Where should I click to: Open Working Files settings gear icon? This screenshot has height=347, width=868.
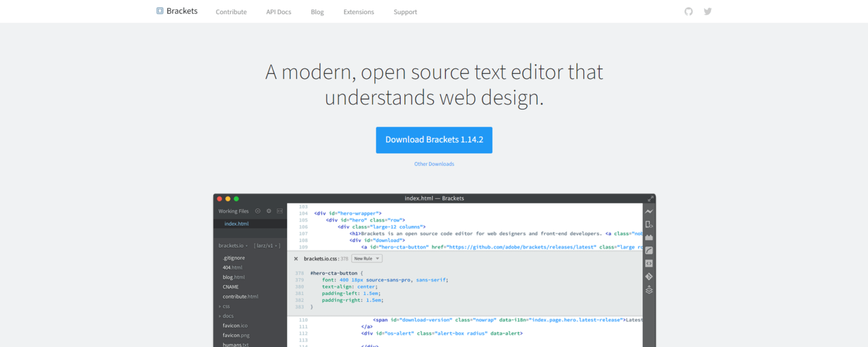tap(268, 211)
